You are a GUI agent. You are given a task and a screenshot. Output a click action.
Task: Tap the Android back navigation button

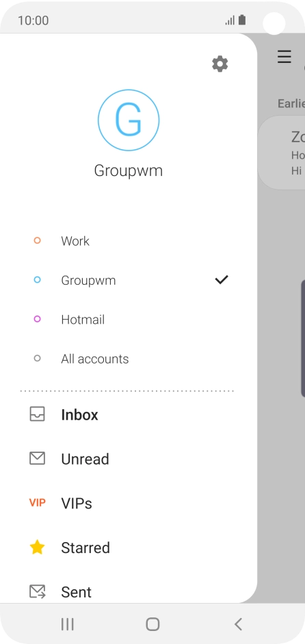tap(238, 624)
